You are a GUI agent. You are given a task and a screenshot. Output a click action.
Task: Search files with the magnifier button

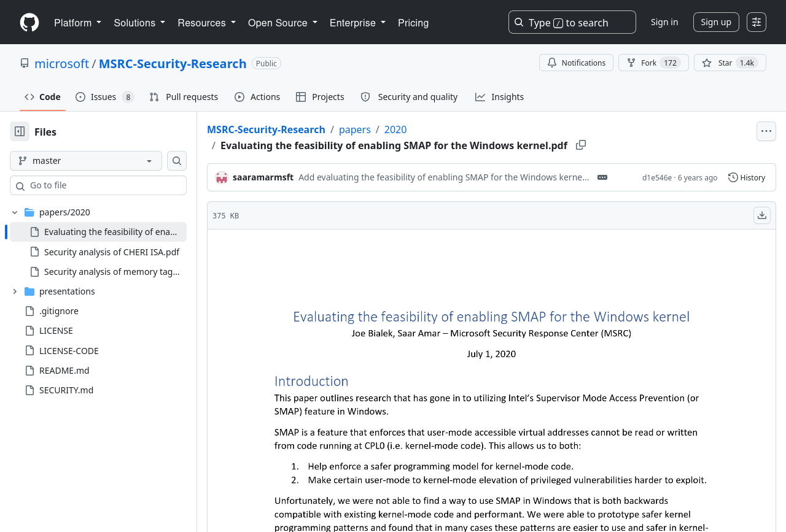pos(177,161)
